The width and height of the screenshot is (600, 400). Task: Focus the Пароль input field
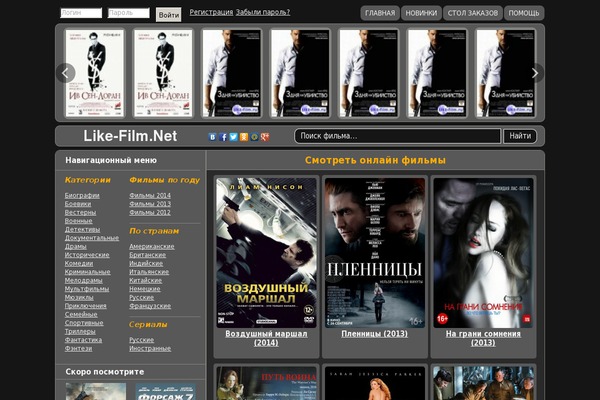click(129, 13)
